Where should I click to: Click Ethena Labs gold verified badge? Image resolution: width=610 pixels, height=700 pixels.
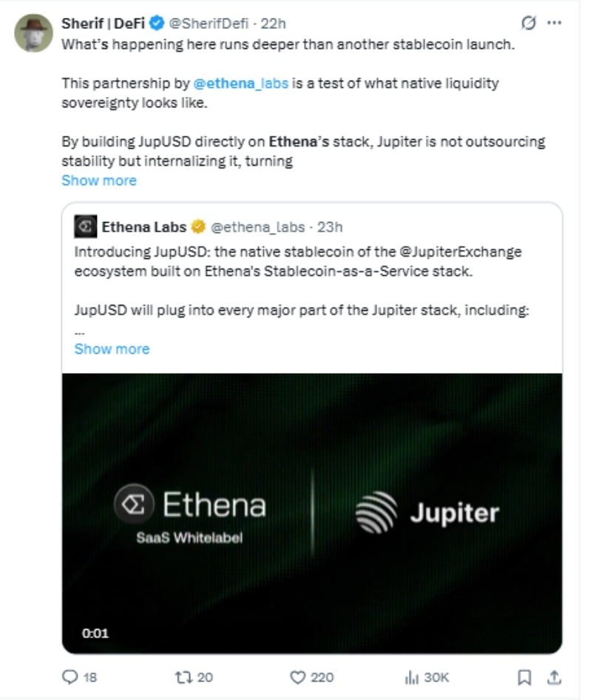coord(198,226)
